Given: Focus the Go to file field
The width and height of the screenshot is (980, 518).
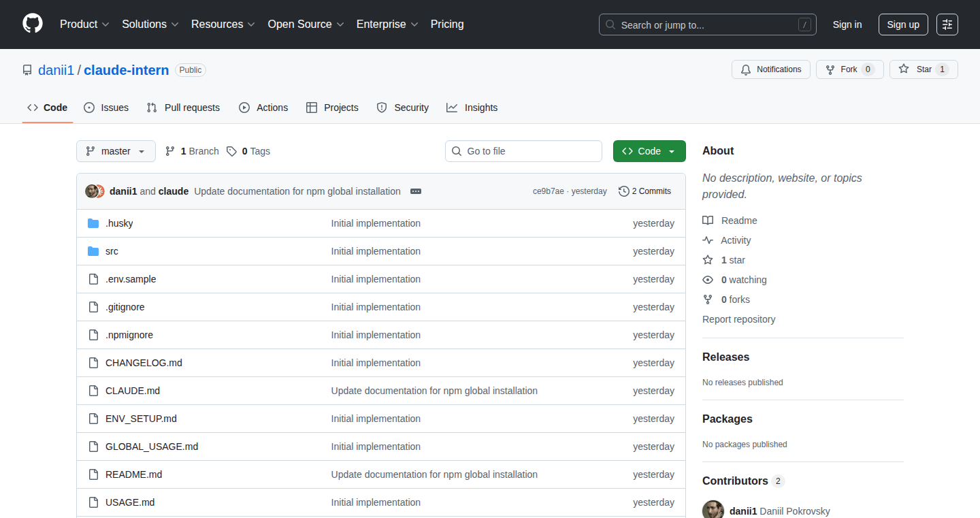Looking at the screenshot, I should point(523,151).
